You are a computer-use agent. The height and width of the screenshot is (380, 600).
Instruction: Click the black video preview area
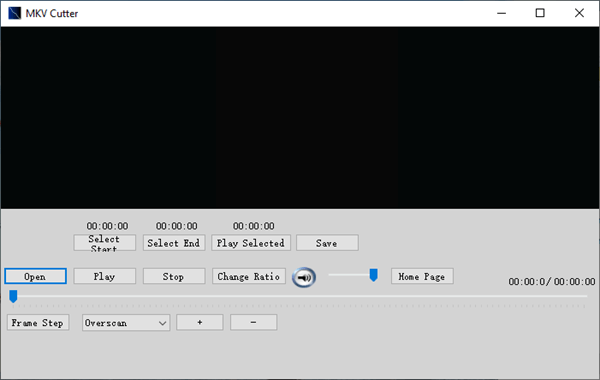pyautogui.click(x=300, y=118)
